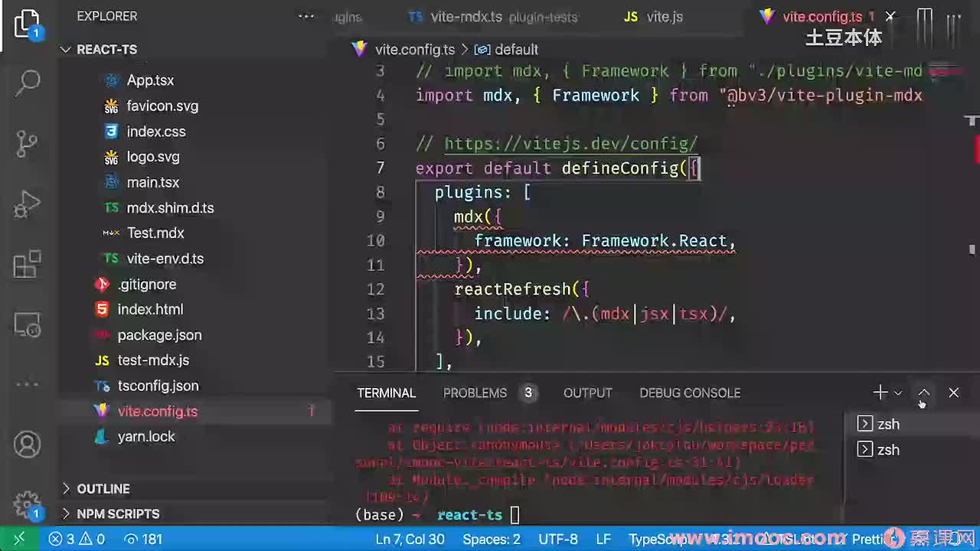Open the launch profile dropdown beside new terminal

tap(898, 393)
